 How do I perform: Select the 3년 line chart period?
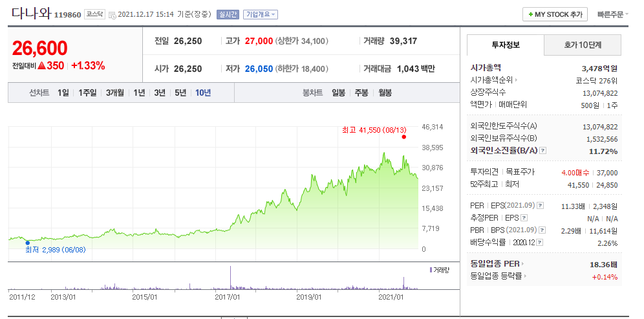pos(160,93)
